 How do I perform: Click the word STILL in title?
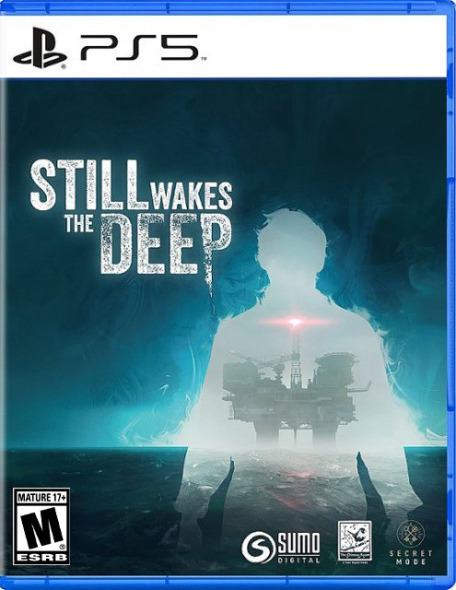tap(89, 184)
